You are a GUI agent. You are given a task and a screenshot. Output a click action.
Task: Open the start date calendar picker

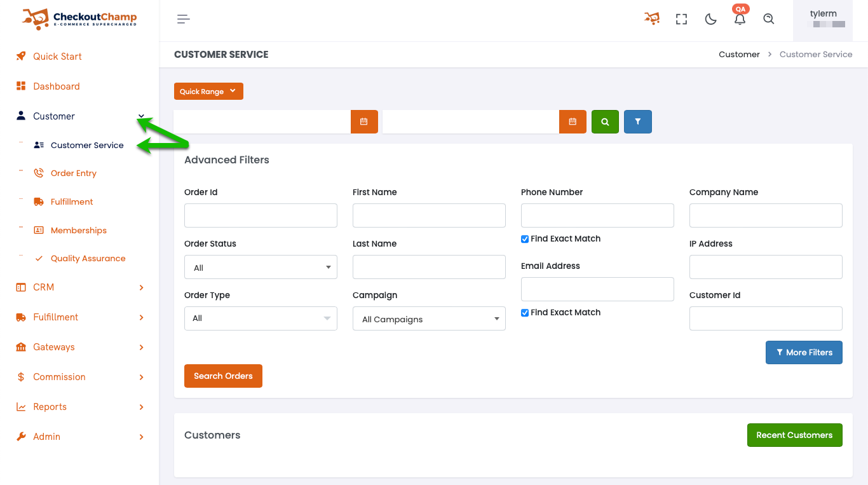coord(364,121)
